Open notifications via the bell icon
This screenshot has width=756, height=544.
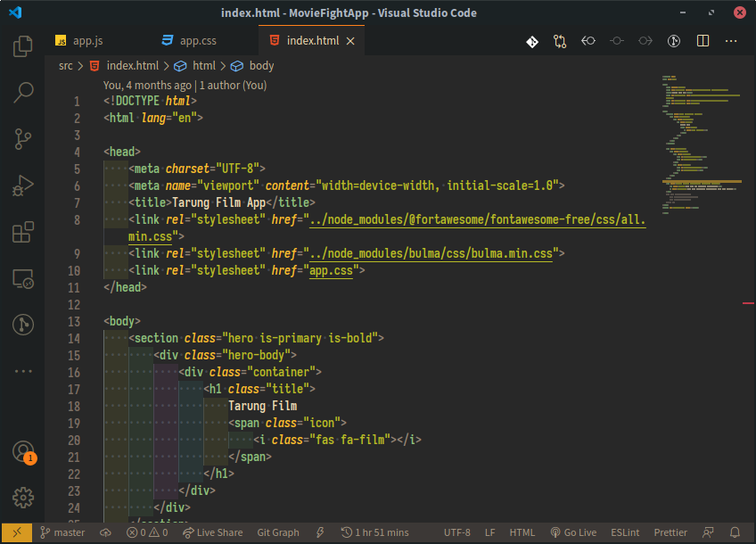(x=735, y=532)
